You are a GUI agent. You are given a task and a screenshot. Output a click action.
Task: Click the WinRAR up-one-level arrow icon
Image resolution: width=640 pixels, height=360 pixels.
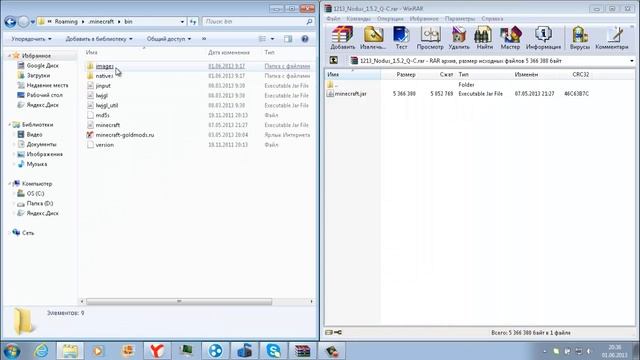[333, 61]
